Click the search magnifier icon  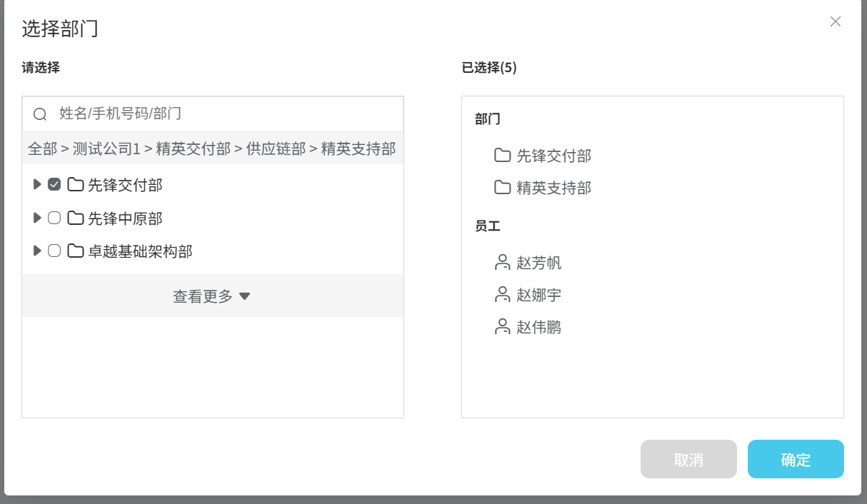coord(39,114)
